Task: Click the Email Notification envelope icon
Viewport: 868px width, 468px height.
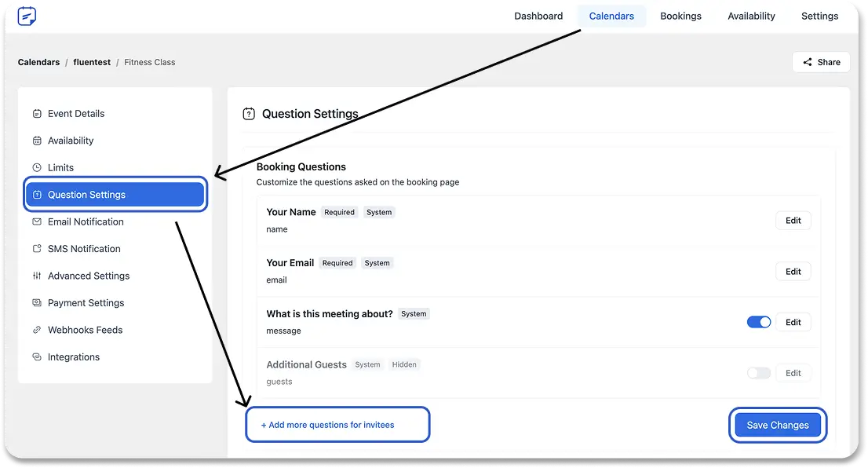Action: (x=37, y=221)
